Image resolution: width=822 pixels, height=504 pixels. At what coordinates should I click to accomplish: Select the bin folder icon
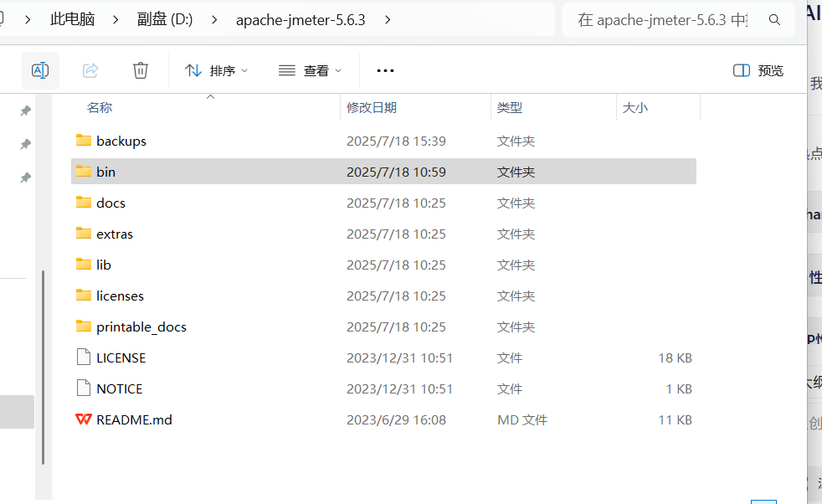(84, 171)
